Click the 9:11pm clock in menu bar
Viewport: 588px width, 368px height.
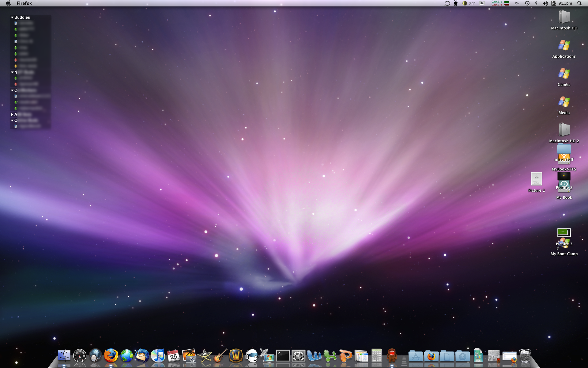tap(565, 3)
